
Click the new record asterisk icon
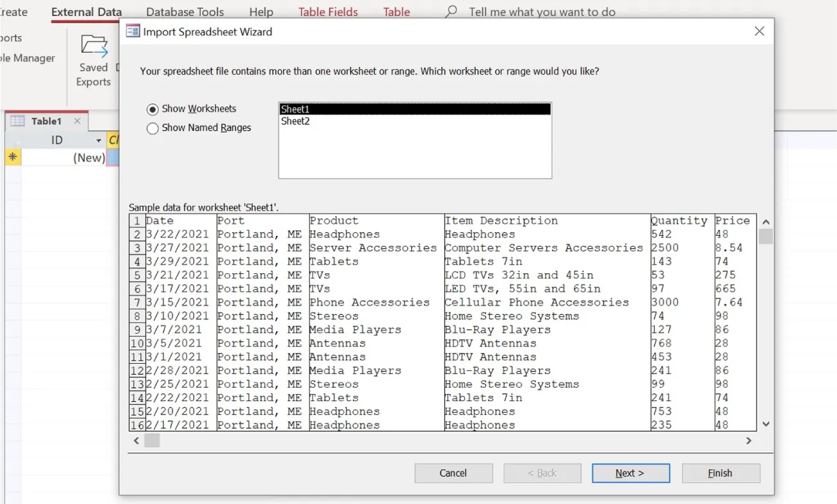pos(12,157)
